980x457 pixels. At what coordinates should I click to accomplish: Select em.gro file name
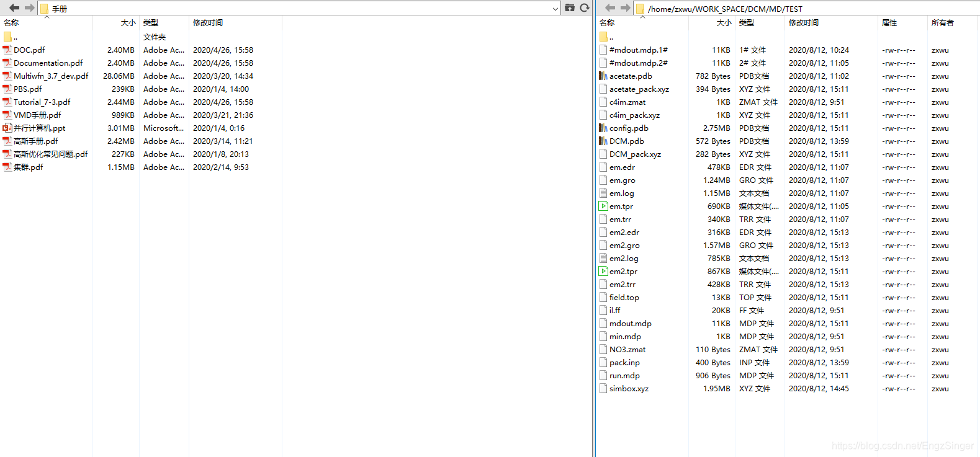(x=623, y=180)
